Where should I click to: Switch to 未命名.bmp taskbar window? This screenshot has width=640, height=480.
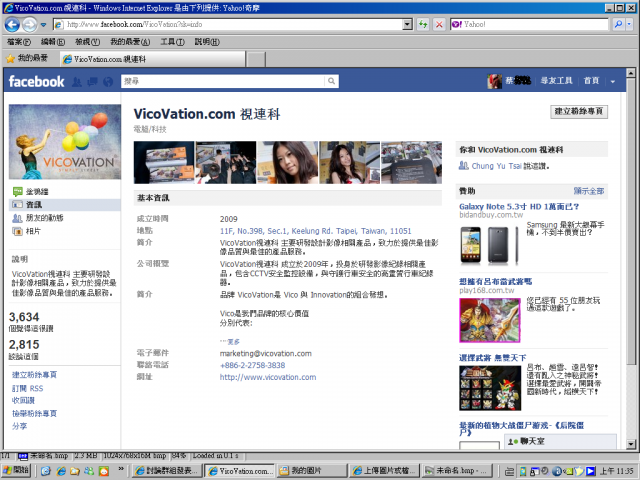click(x=457, y=471)
